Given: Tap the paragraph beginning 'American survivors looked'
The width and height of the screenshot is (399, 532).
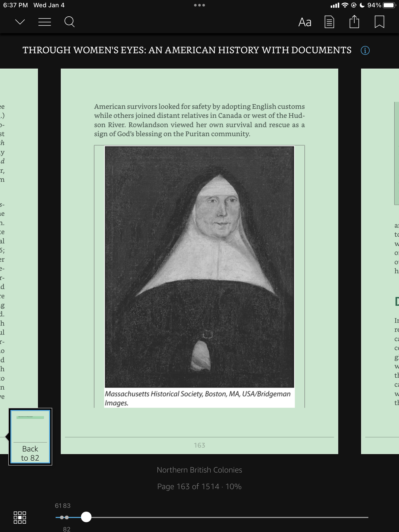Looking at the screenshot, I should [199, 120].
